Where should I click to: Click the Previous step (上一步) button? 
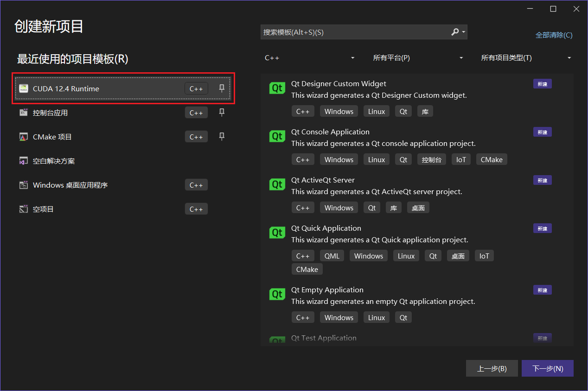492,369
